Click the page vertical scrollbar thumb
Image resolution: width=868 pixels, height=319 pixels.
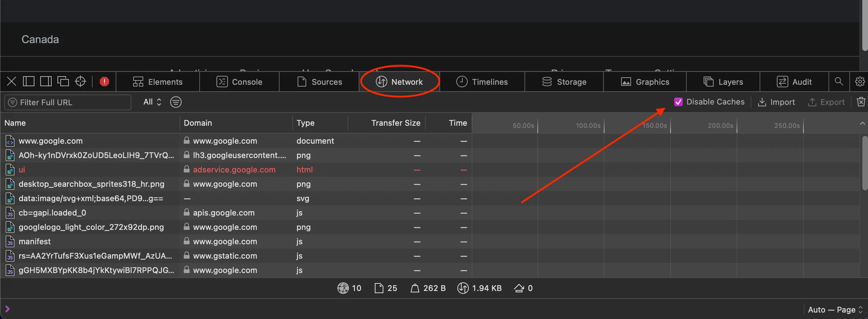point(865,25)
